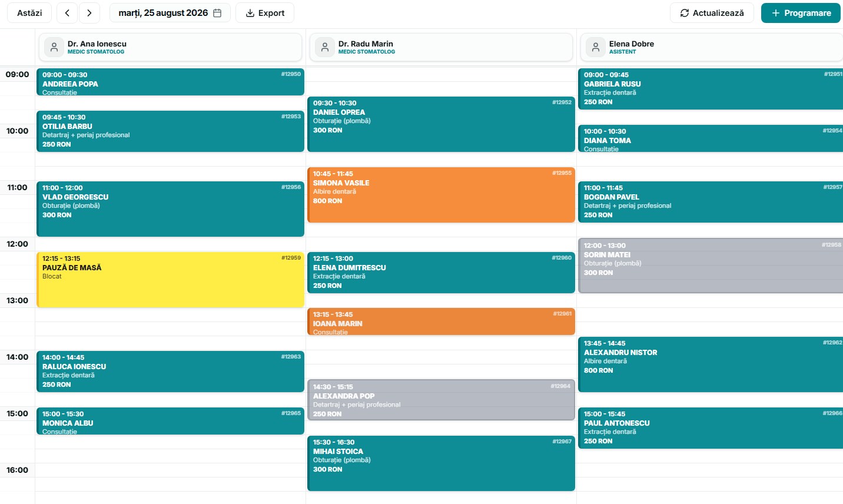Open Paul Antonescu 15:00 appointment
This screenshot has height=504, width=843.
(x=711, y=428)
